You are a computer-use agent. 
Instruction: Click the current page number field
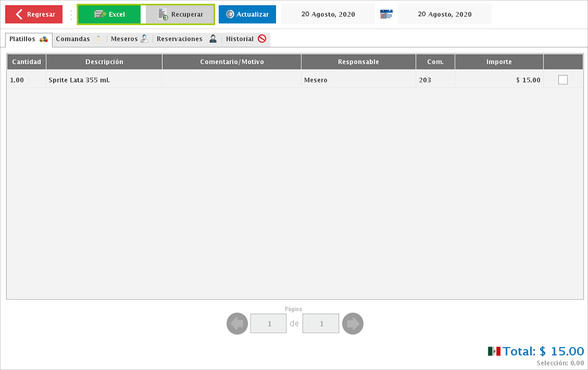tap(268, 324)
